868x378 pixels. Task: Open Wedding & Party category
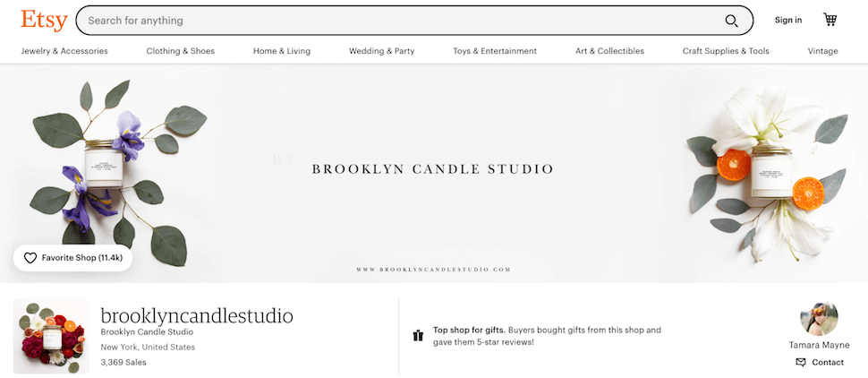tap(382, 51)
